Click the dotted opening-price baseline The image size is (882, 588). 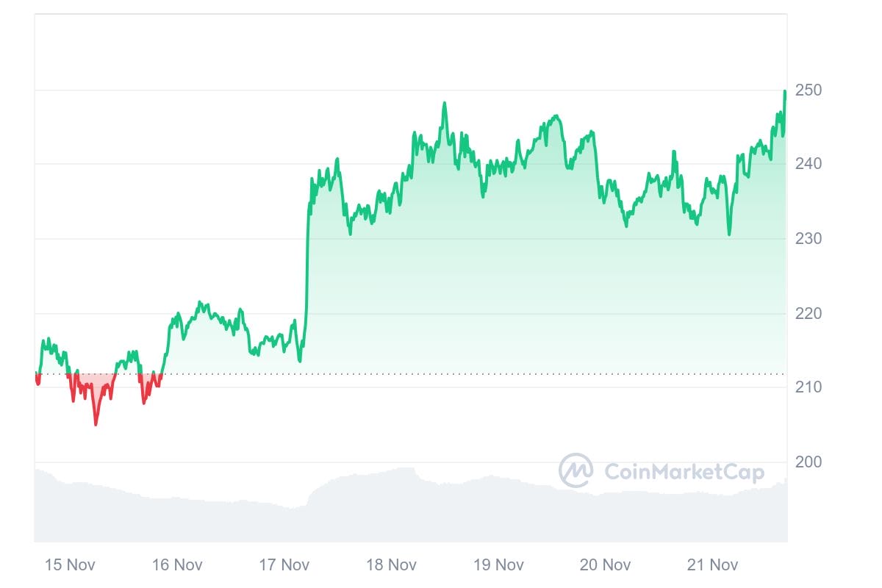(x=441, y=374)
